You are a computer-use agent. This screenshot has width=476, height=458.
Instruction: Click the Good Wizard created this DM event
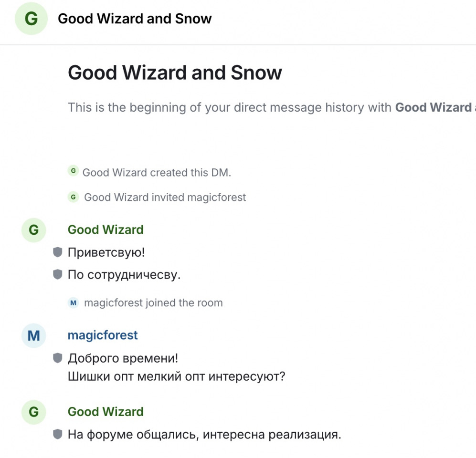(x=157, y=173)
